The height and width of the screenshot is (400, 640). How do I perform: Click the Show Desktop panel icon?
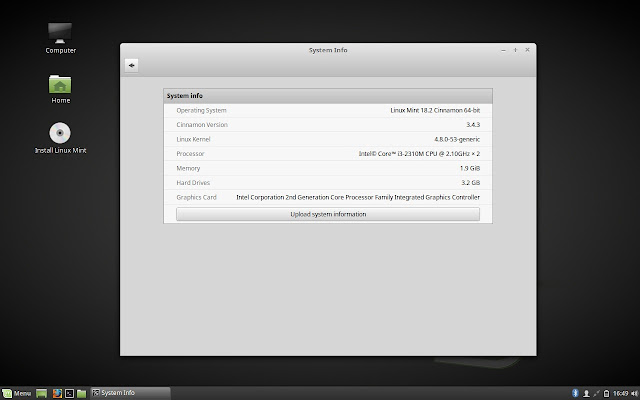42,393
